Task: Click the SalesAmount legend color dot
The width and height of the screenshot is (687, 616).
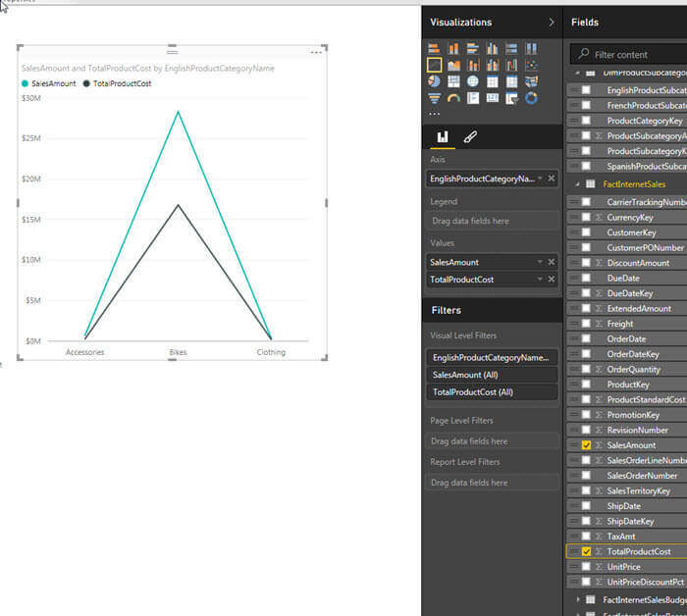Action: [x=25, y=83]
